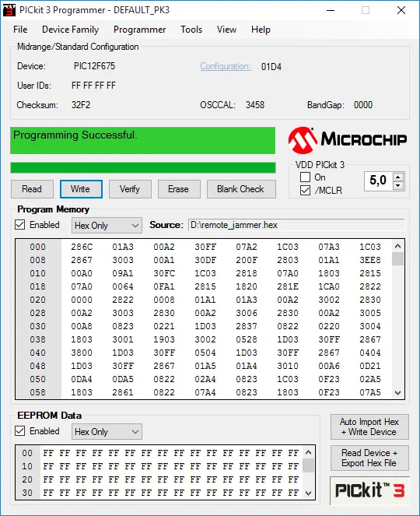The height and width of the screenshot is (516, 420).
Task: Click the PICkit 3 logo at bottom right
Action: (369, 490)
